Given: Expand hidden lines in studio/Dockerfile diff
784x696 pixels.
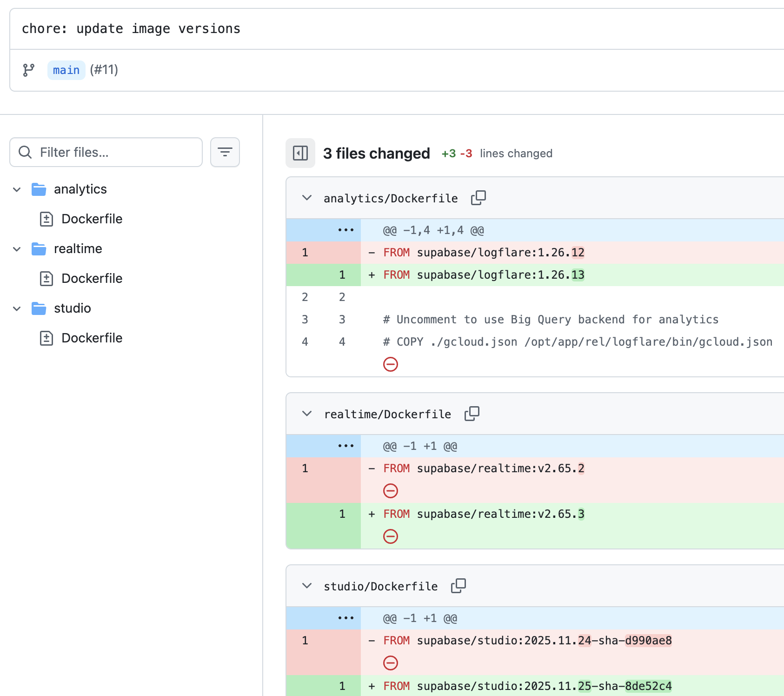Looking at the screenshot, I should (345, 618).
